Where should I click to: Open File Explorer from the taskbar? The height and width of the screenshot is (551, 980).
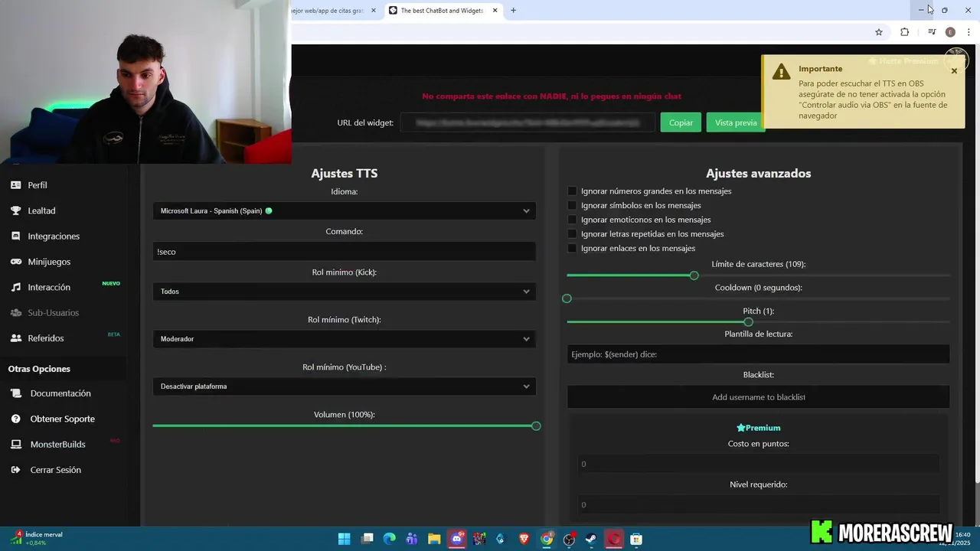click(434, 539)
